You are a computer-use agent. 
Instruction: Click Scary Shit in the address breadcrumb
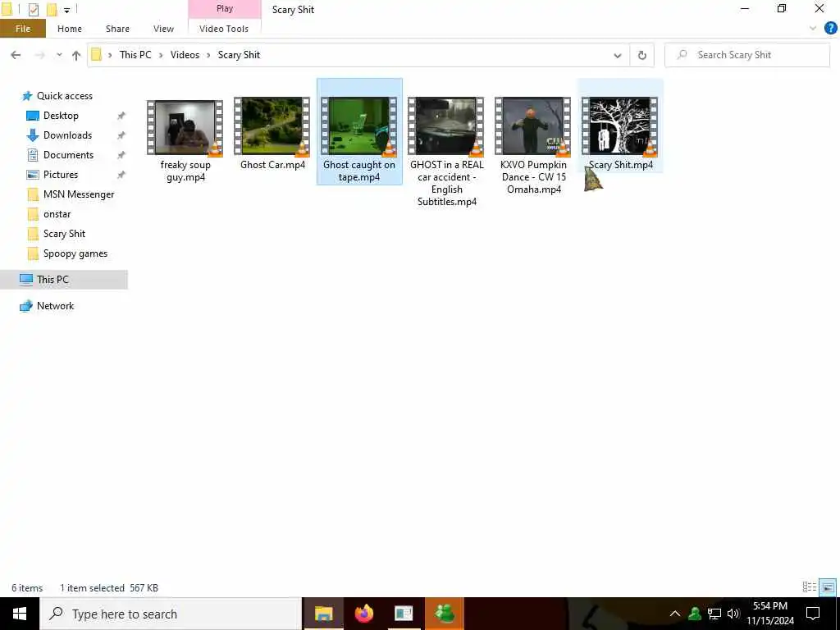pos(239,55)
